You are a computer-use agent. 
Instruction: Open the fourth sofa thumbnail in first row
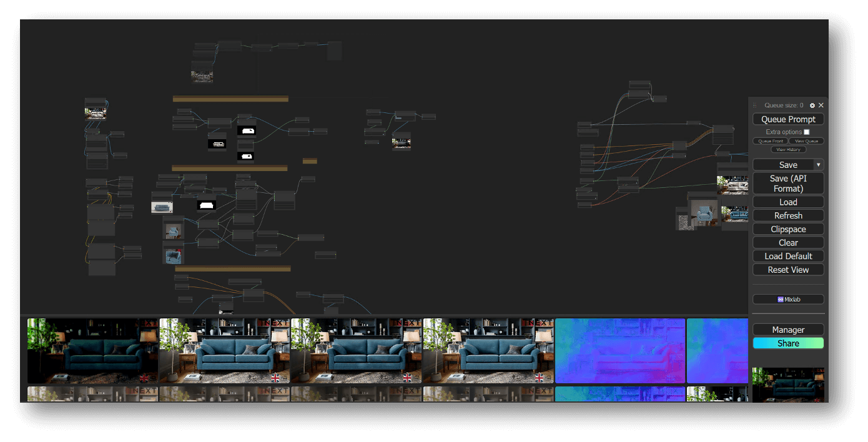(x=488, y=351)
